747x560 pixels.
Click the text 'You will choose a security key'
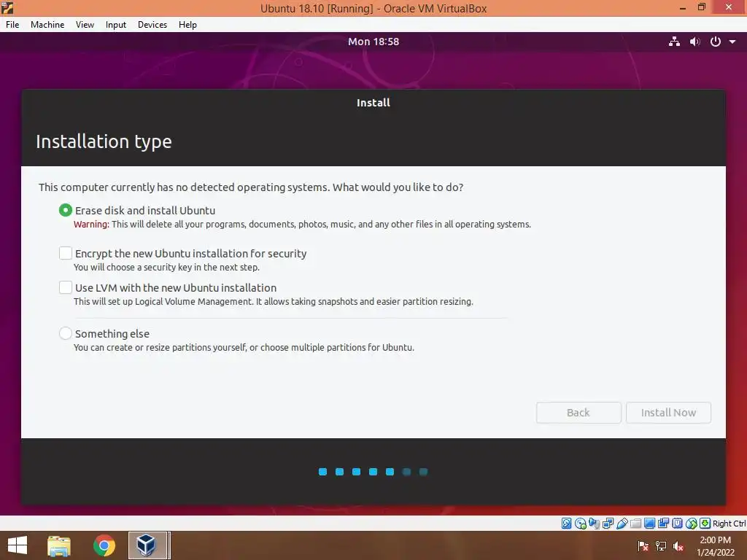click(166, 267)
